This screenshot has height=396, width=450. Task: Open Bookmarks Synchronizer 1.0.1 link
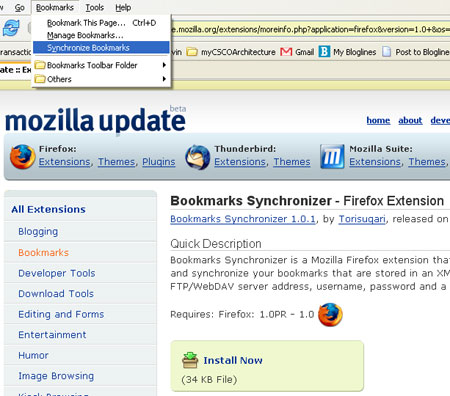click(243, 219)
